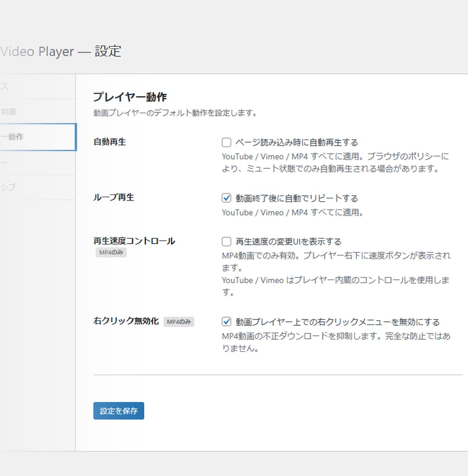
Task: Uncheck the 動画終了後に自動でリピートする checkbox
Action: (x=227, y=198)
